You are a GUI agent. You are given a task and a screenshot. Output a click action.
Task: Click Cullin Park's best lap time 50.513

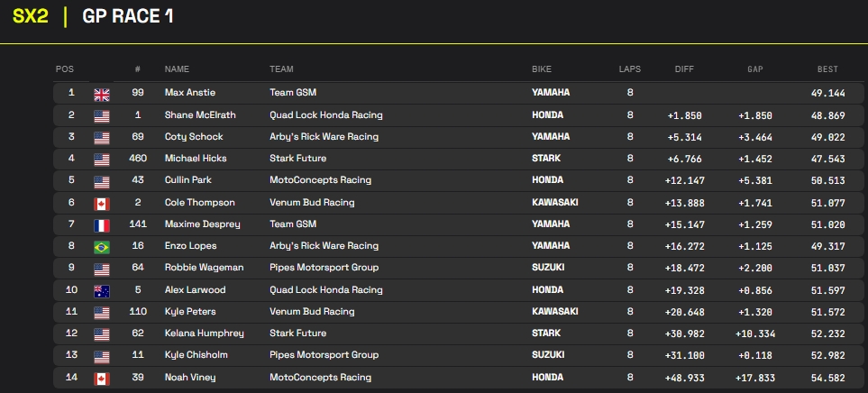click(x=826, y=181)
